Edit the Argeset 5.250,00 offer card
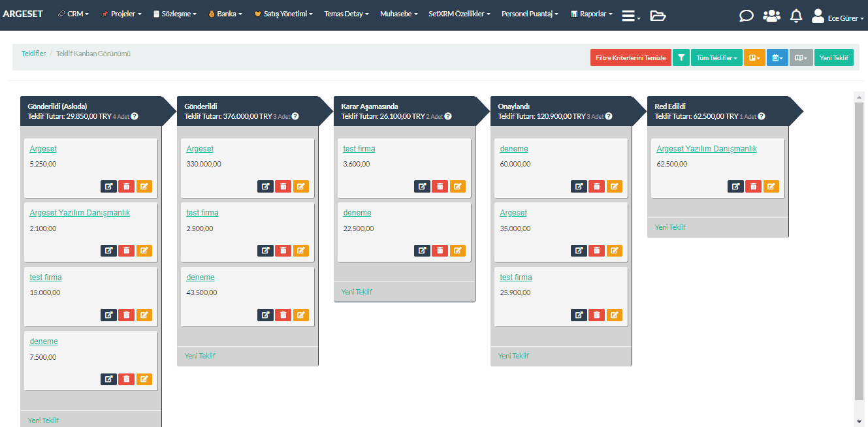 point(144,186)
